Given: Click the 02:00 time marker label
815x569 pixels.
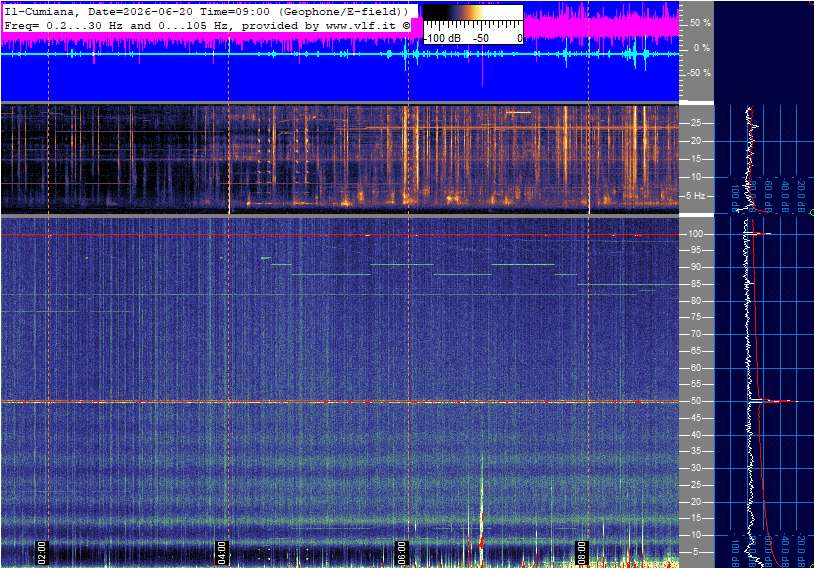Looking at the screenshot, I should coord(42,552).
